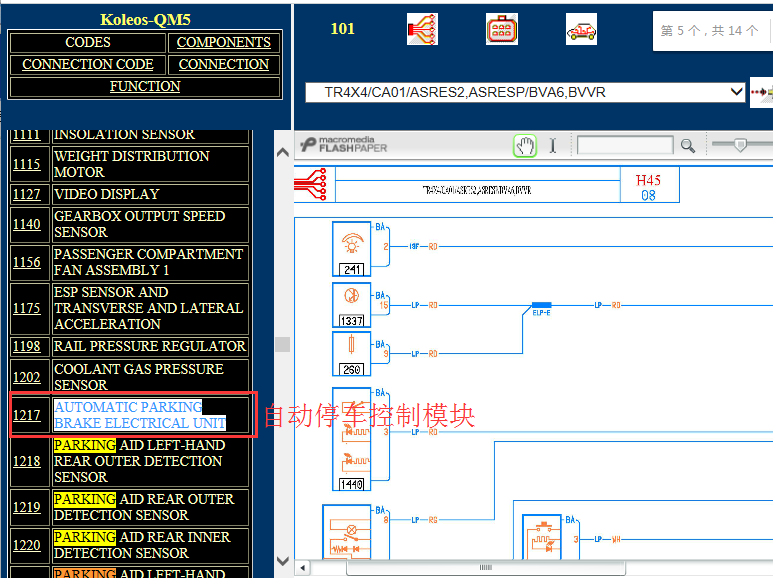Click component code 1115 link

(x=27, y=164)
